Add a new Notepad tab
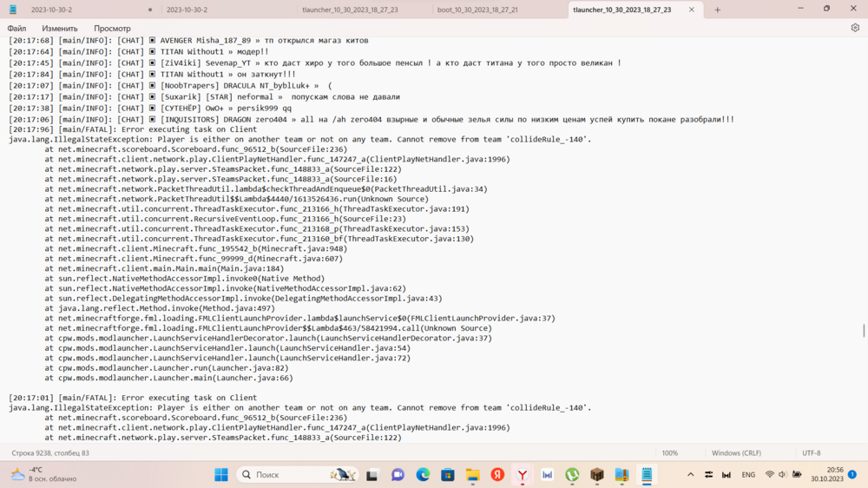Viewport: 868px width, 488px height. point(718,10)
